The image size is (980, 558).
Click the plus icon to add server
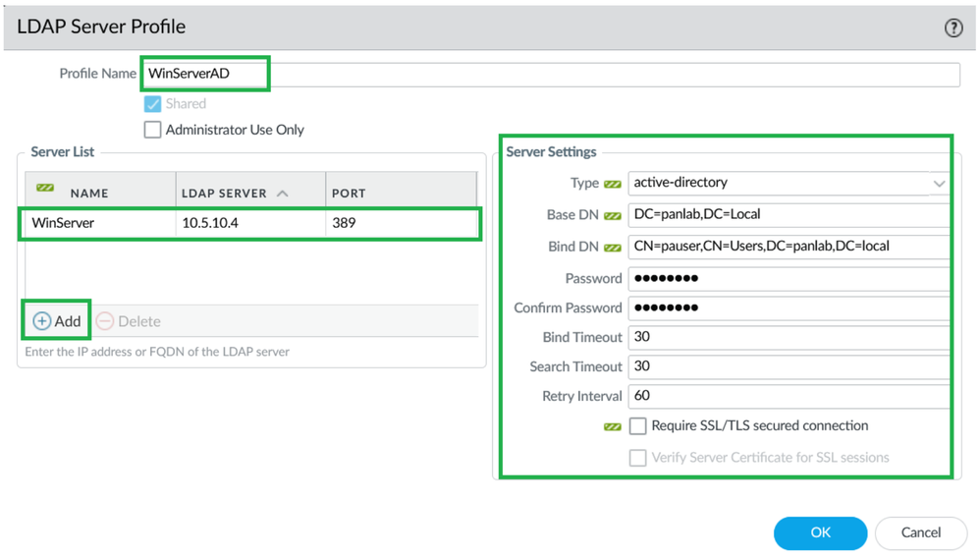[42, 321]
